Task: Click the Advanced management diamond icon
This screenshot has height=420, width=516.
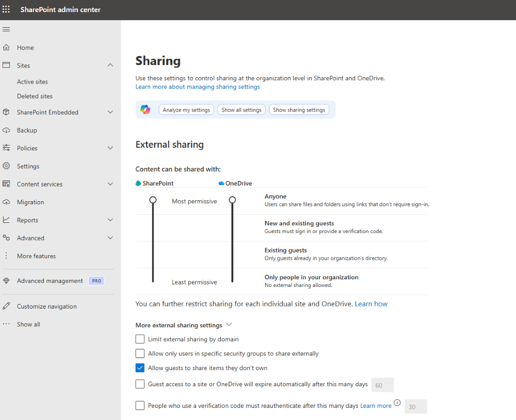Action: (6, 280)
